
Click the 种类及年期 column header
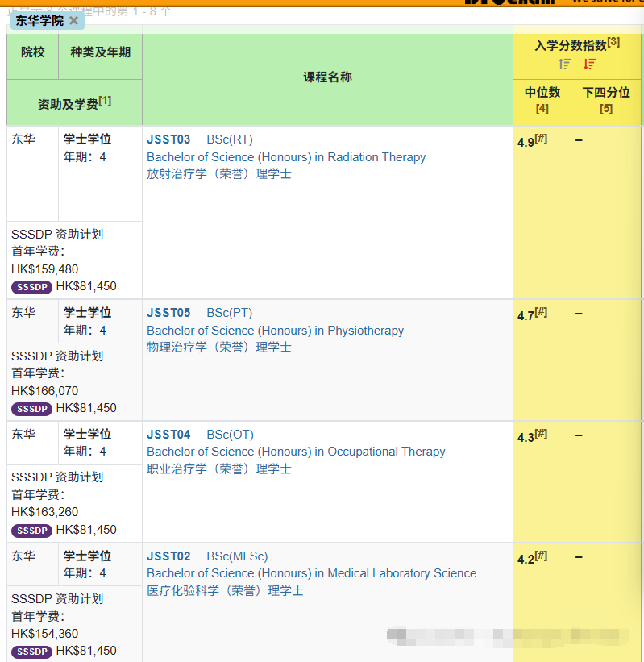pyautogui.click(x=101, y=52)
